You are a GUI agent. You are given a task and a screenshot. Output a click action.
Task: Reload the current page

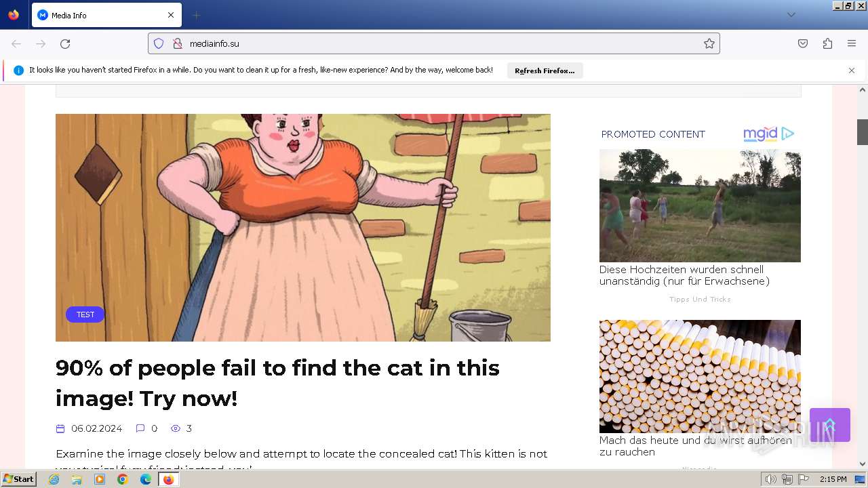point(65,43)
